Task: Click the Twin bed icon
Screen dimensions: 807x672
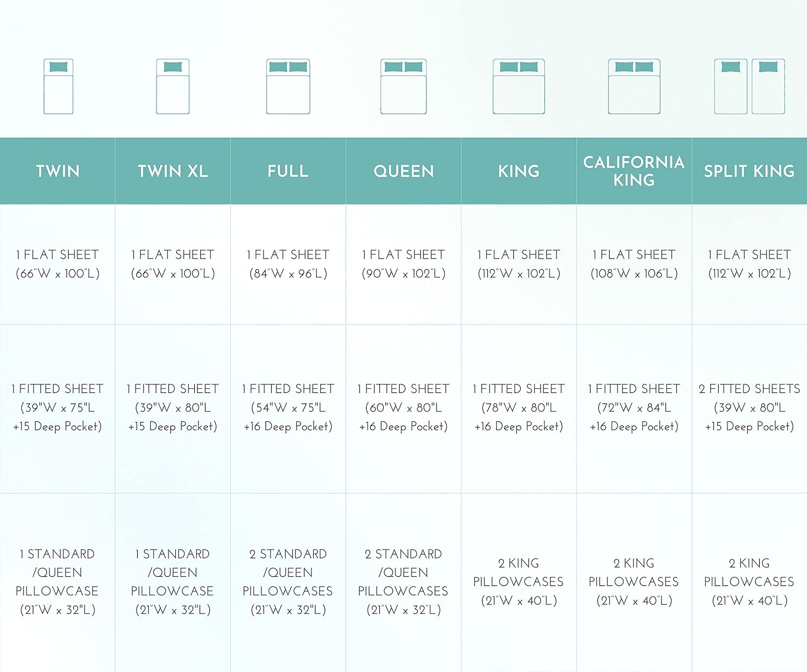Action: click(x=58, y=87)
